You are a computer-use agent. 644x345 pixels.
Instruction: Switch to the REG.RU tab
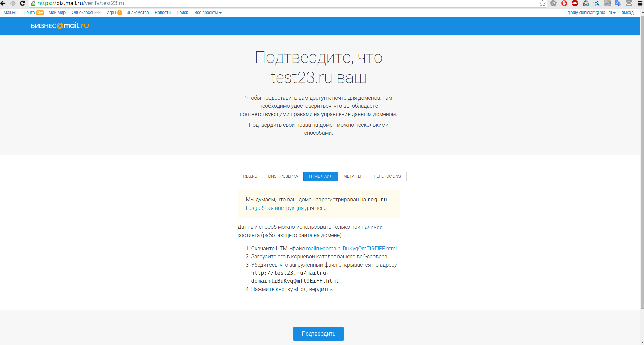point(250,176)
